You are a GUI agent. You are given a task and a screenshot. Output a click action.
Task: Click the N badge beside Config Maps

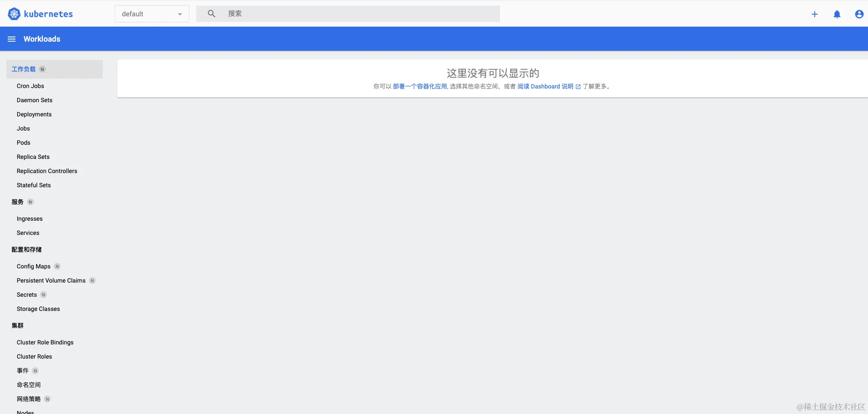pos(57,266)
